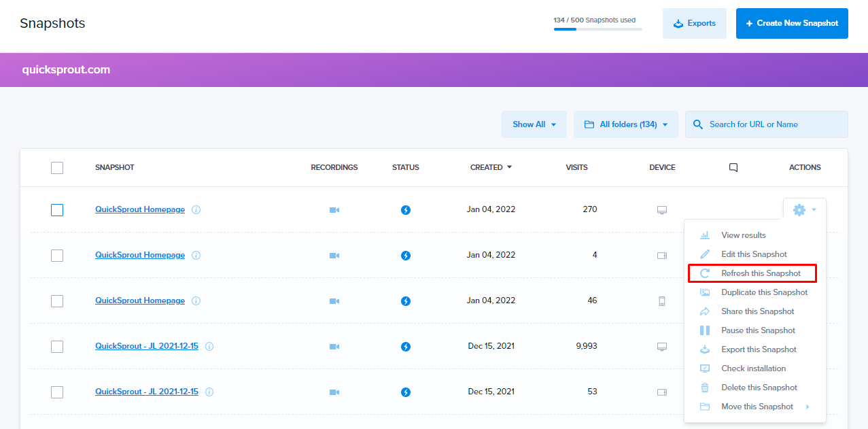This screenshot has height=429, width=868.
Task: Click tablet device icon in 4 visits row
Action: pyautogui.click(x=662, y=256)
